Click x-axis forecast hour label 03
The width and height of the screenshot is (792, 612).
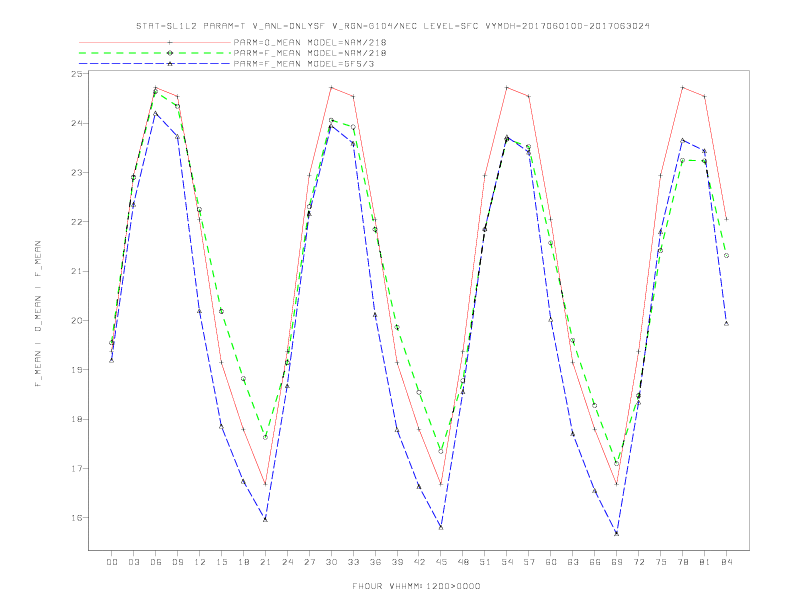pyautogui.click(x=133, y=562)
